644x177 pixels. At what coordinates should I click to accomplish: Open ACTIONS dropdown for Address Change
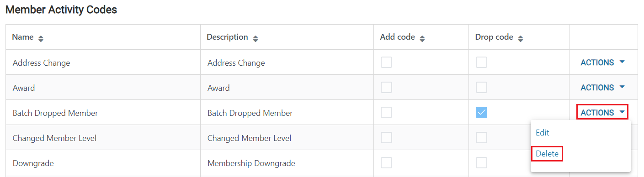(602, 62)
